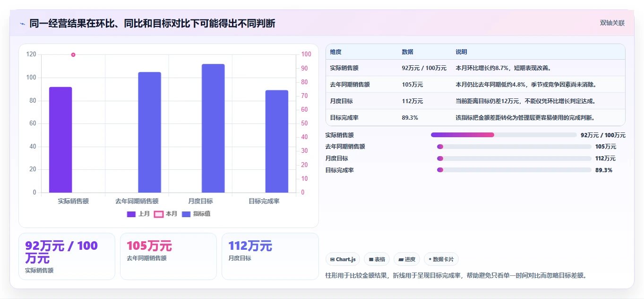Click the page title about 环比、同比和目标对比

click(152, 24)
